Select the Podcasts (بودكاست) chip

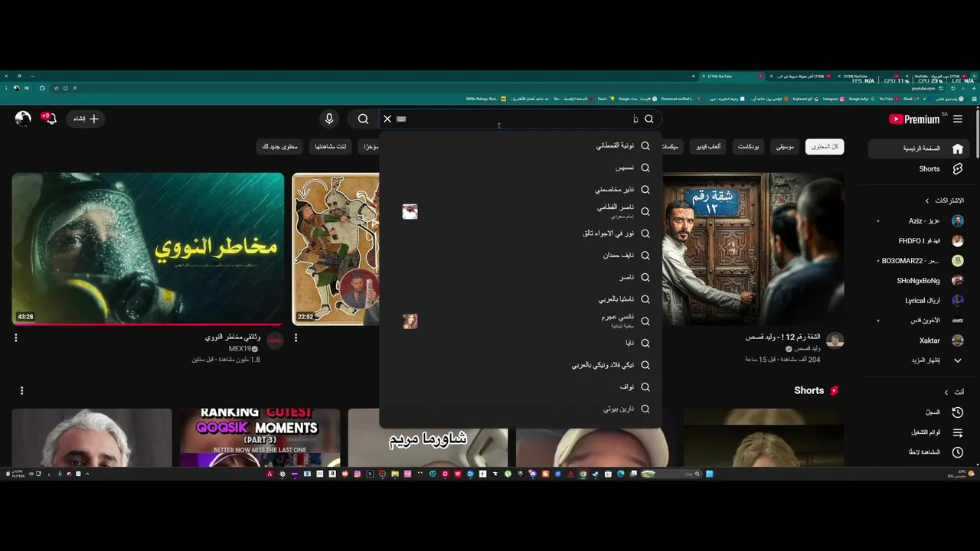pos(749,146)
